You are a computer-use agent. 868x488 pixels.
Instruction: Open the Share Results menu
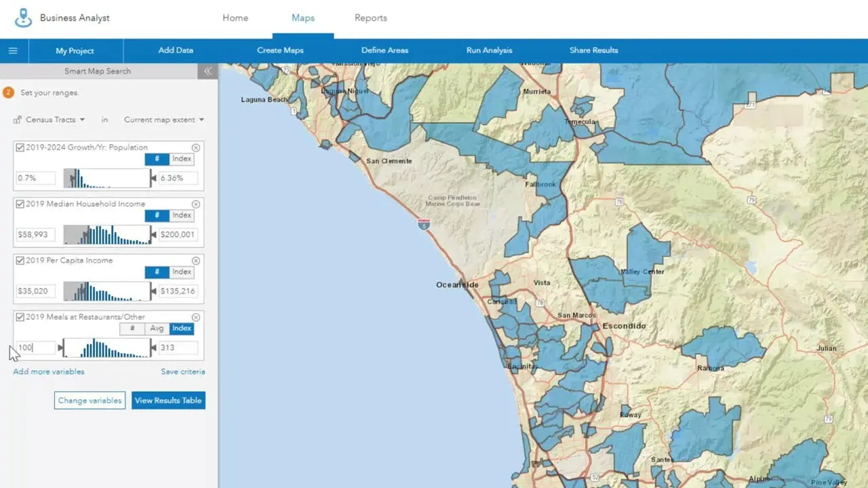pyautogui.click(x=593, y=50)
